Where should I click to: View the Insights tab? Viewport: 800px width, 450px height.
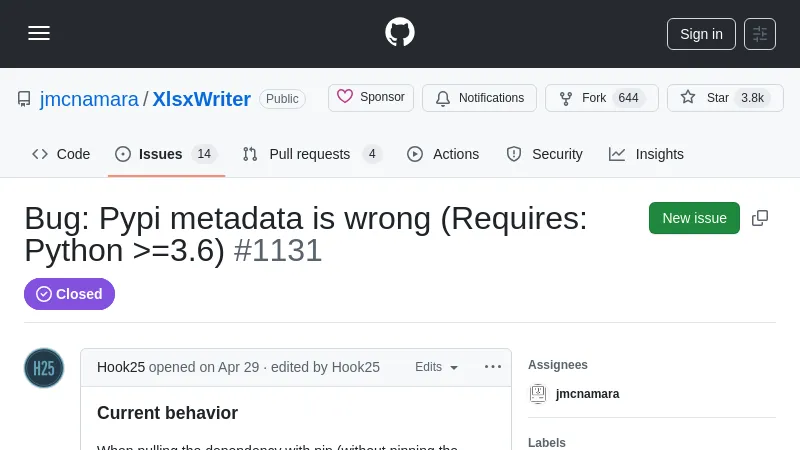coord(646,154)
